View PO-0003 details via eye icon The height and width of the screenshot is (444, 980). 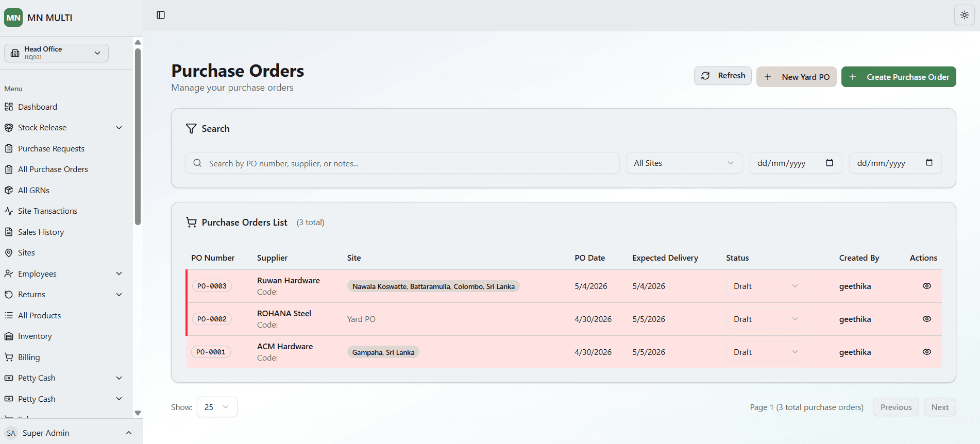tap(927, 286)
